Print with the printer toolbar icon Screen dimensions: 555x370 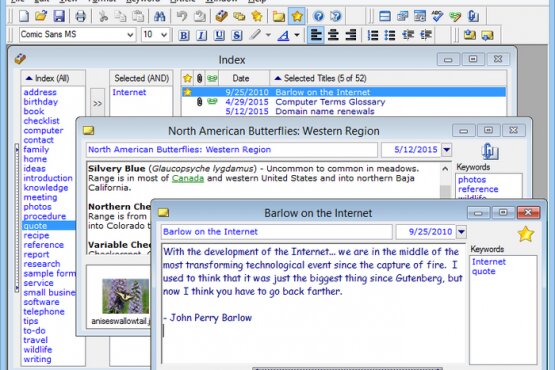point(81,16)
